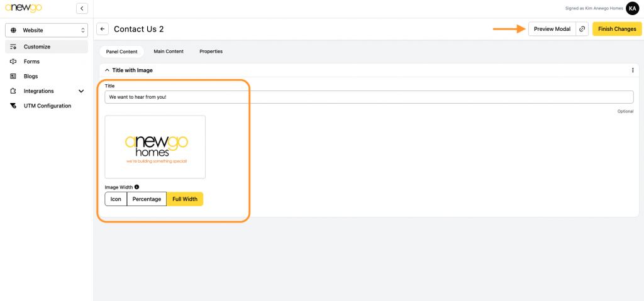Set image width to Percentage
Image resolution: width=644 pixels, height=301 pixels.
(147, 199)
